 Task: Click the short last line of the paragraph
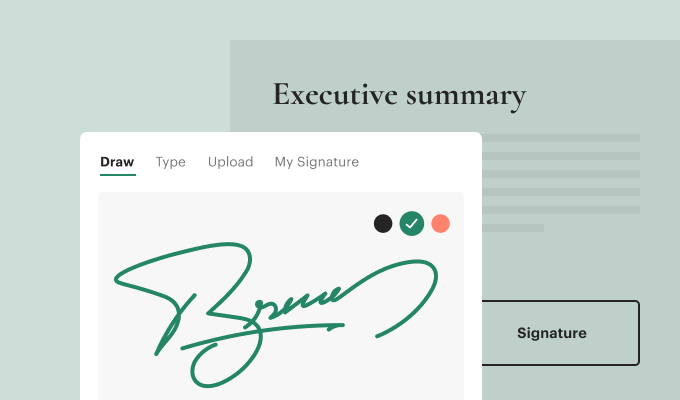click(x=513, y=228)
